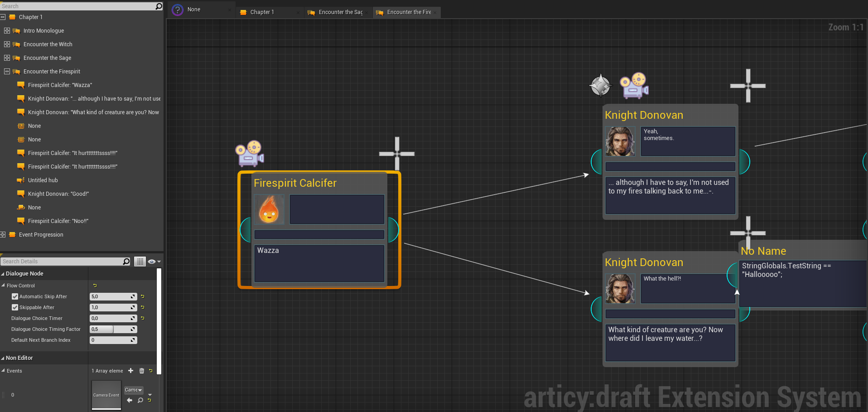Select Firespirit Calcifer: "Noo!!" tree item

[58, 221]
